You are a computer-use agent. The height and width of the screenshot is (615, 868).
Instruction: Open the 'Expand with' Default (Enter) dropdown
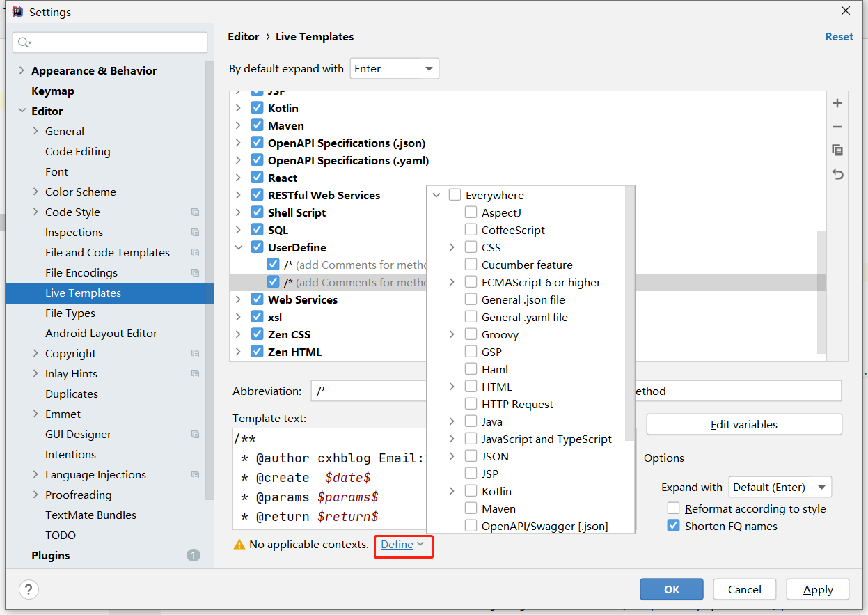[780, 488]
